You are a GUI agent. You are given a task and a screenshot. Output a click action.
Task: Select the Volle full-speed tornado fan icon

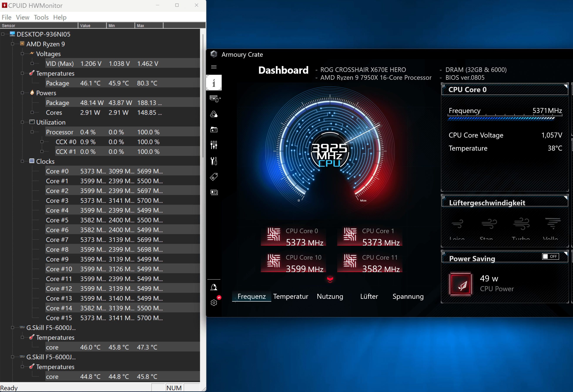(x=553, y=224)
